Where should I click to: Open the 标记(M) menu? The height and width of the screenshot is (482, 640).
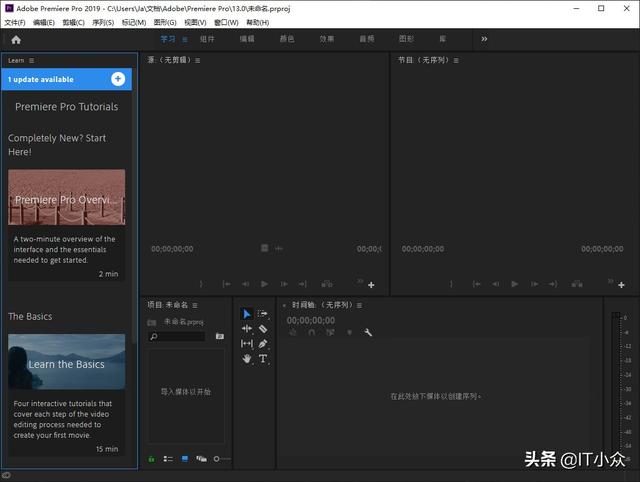coord(134,22)
